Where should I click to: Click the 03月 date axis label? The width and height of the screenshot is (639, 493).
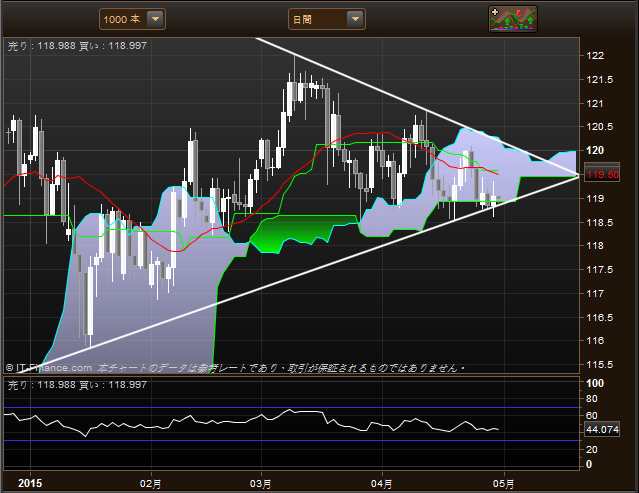260,484
